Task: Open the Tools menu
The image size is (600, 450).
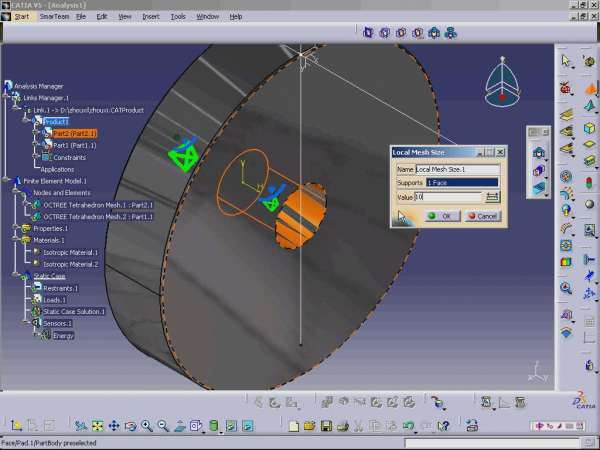Action: 178,16
